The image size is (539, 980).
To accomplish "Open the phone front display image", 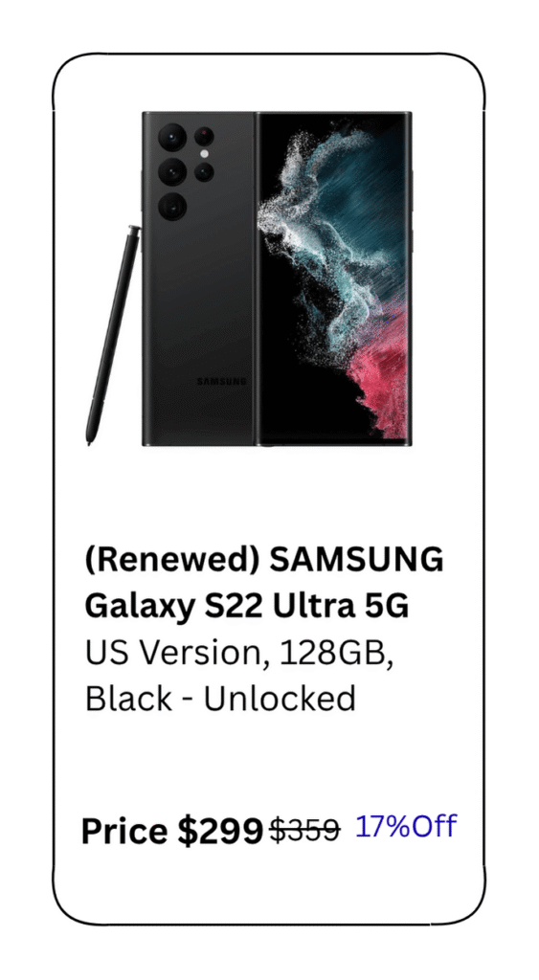I will [x=334, y=278].
